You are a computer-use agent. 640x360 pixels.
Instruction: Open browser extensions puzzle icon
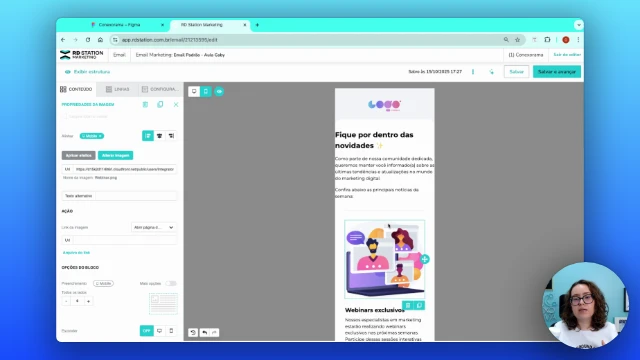pos(547,40)
